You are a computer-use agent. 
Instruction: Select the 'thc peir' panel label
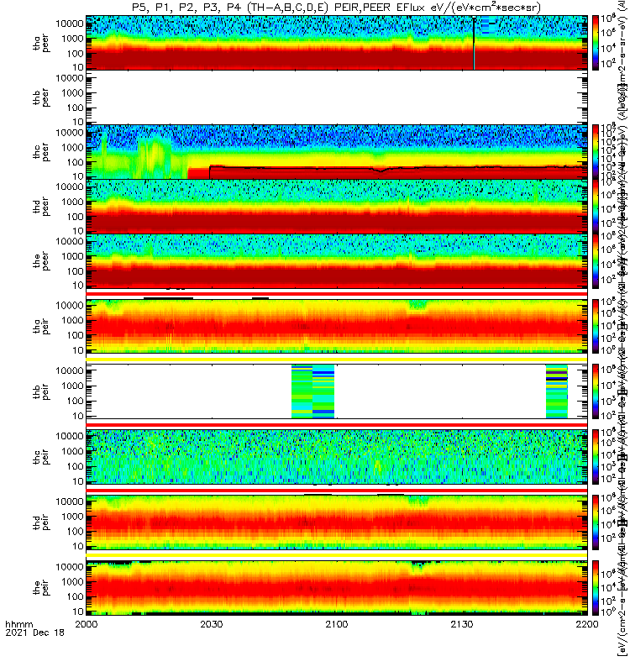[41, 457]
